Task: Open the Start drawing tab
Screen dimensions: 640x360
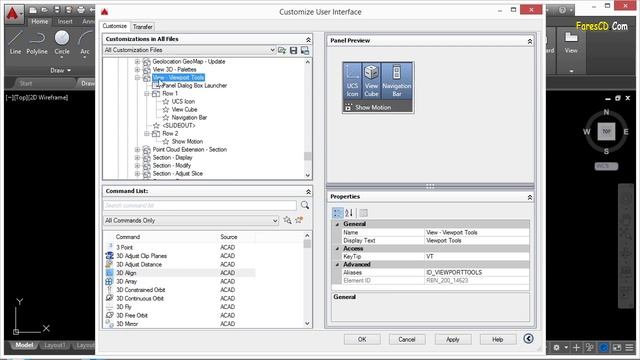Action: (26, 83)
